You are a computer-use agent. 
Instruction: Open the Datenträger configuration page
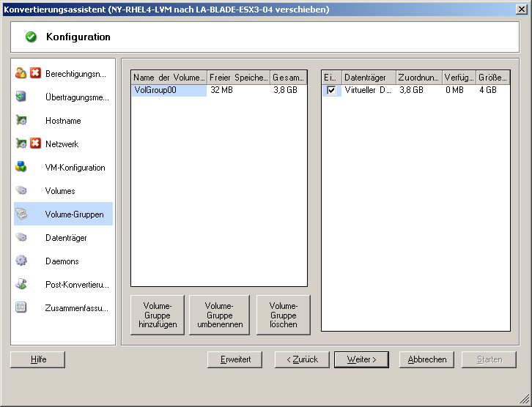tap(66, 238)
